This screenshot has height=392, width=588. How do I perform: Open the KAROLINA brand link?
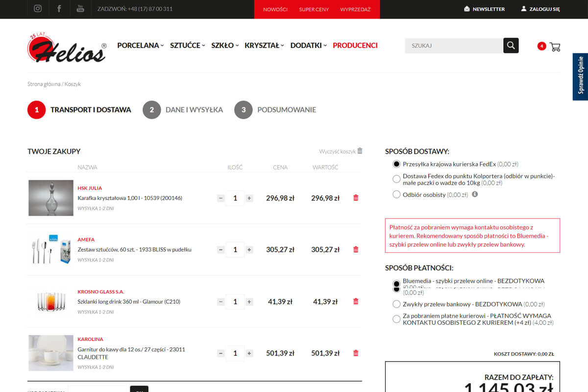pyautogui.click(x=90, y=339)
